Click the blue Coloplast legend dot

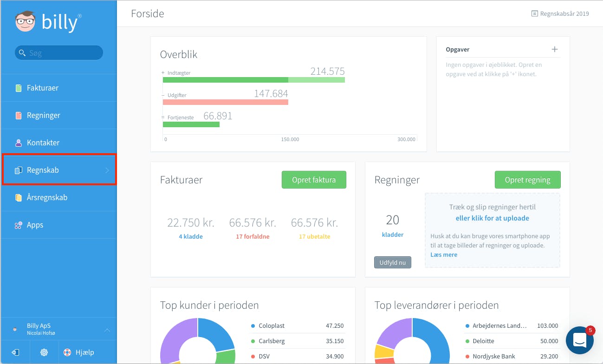[x=253, y=326]
